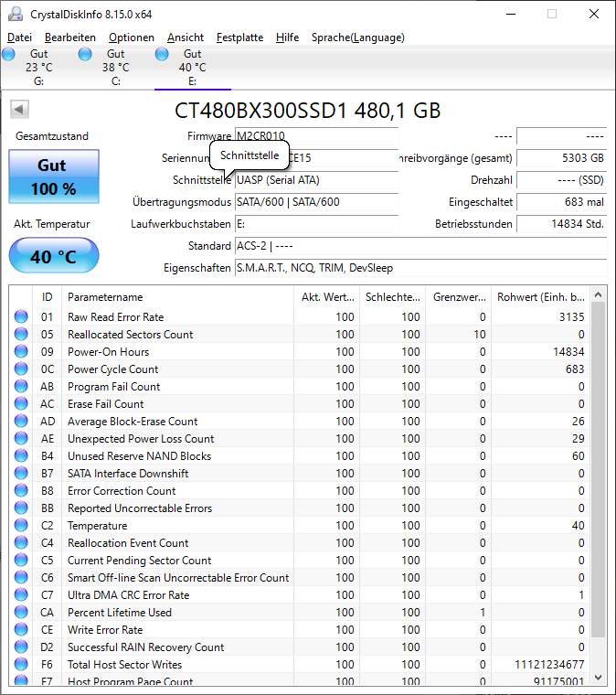Image resolution: width=616 pixels, height=695 pixels.
Task: Click status orb of Raw Read Error Rate
Action: tap(21, 316)
